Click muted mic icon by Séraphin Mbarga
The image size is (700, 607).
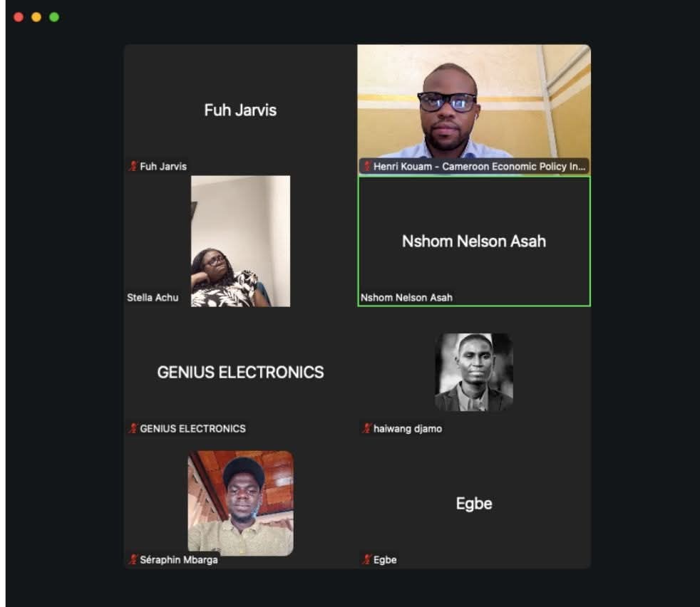tap(133, 559)
